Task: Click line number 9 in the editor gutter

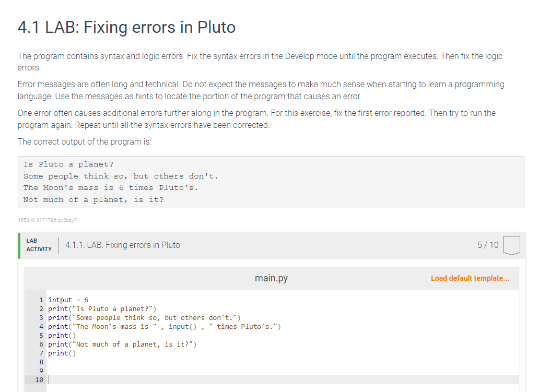Action: (41, 371)
